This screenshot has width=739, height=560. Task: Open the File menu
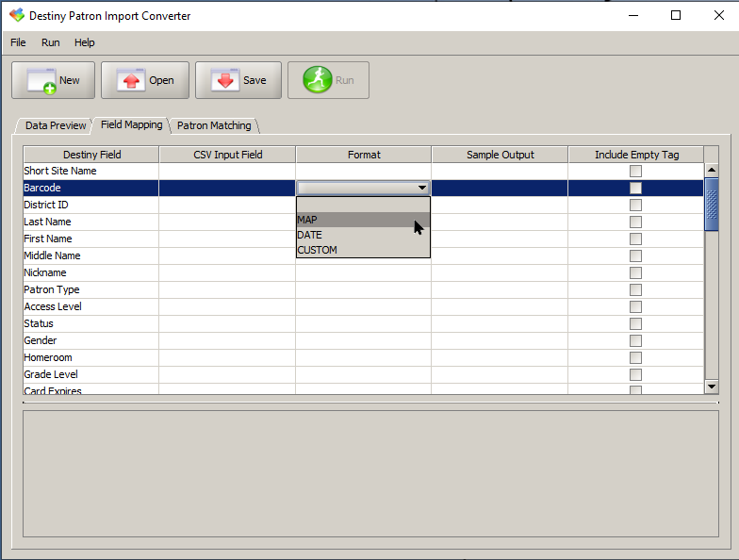click(x=18, y=42)
